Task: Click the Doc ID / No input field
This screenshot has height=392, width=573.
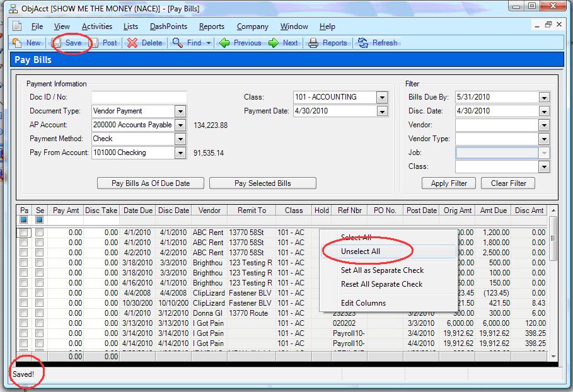Action: [x=139, y=97]
